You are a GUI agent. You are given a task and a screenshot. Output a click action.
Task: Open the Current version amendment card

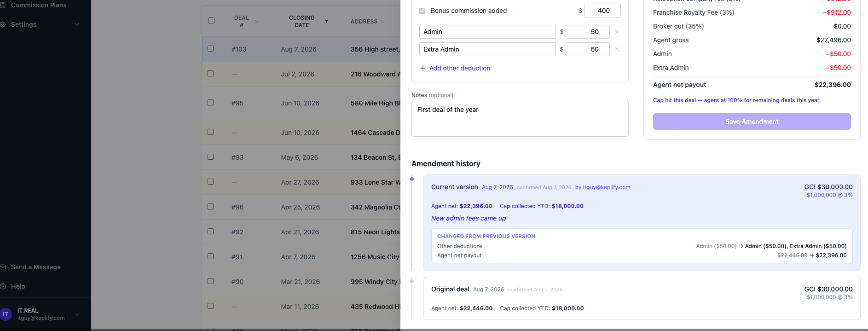pyautogui.click(x=642, y=223)
